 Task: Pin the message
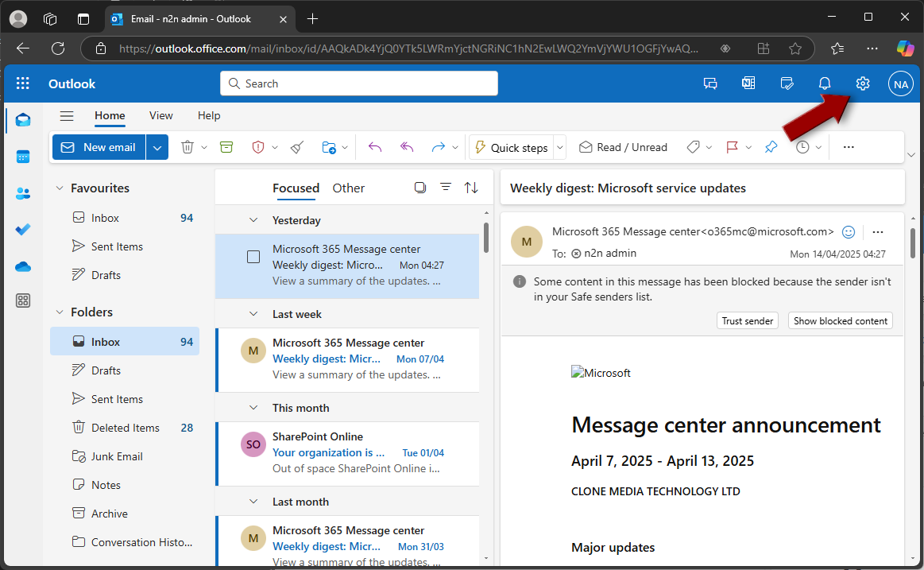point(771,147)
